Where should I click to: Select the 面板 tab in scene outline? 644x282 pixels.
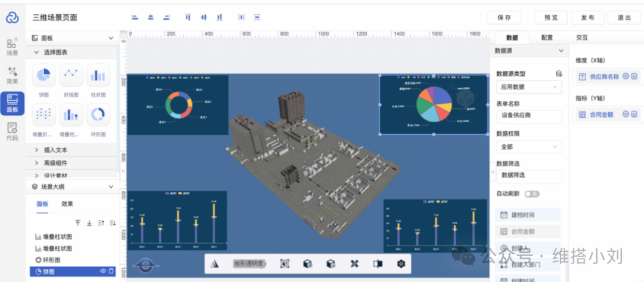pyautogui.click(x=42, y=204)
